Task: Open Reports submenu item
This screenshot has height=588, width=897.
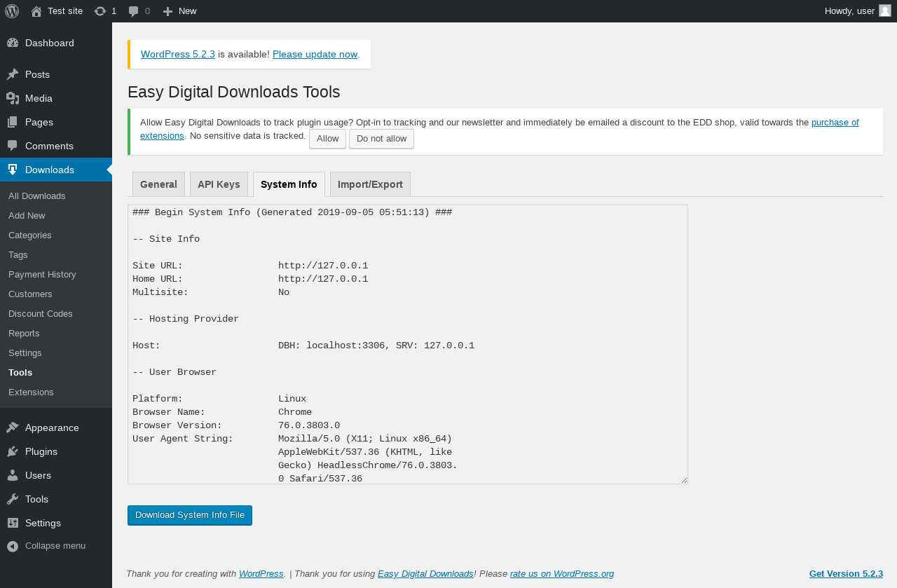Action: 24,333
